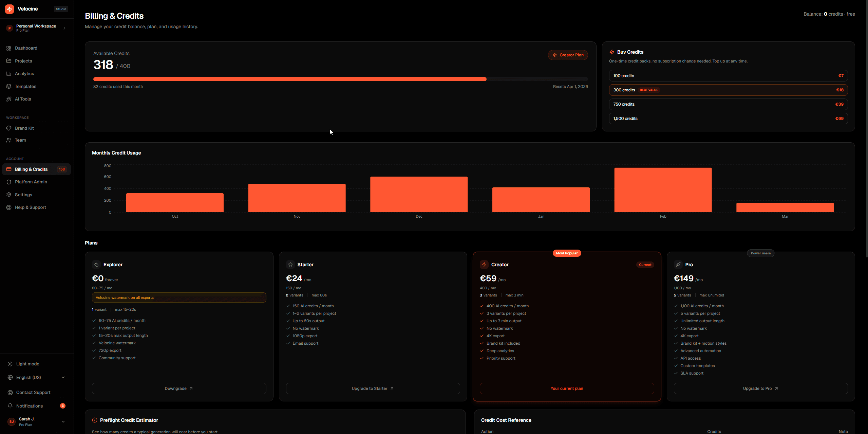This screenshot has width=868, height=434.
Task: Select the 300 credits best value pack
Action: (728, 90)
